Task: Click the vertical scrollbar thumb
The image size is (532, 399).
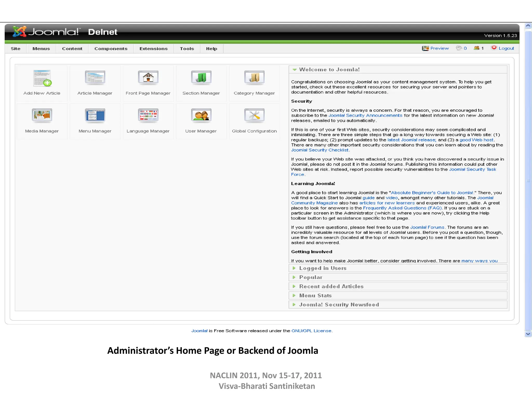Action: pos(528,180)
